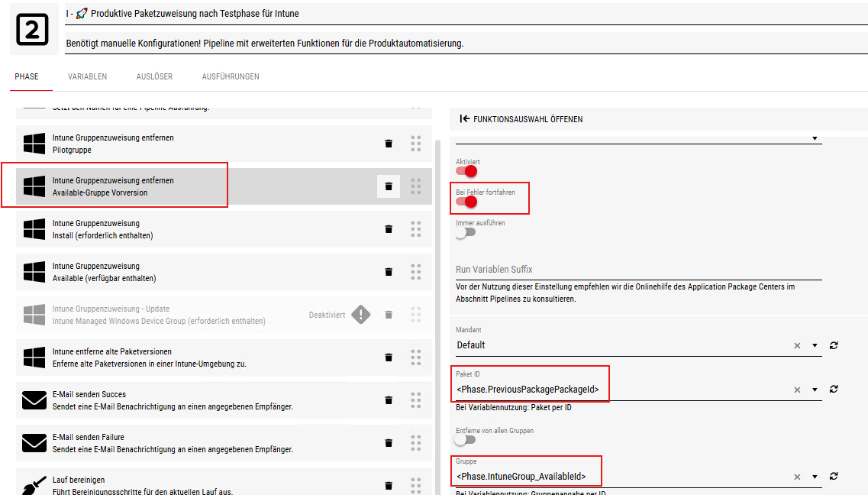Click the Windows icon of the Pilotgruppe step
This screenshot has height=495, width=868.
(34, 144)
